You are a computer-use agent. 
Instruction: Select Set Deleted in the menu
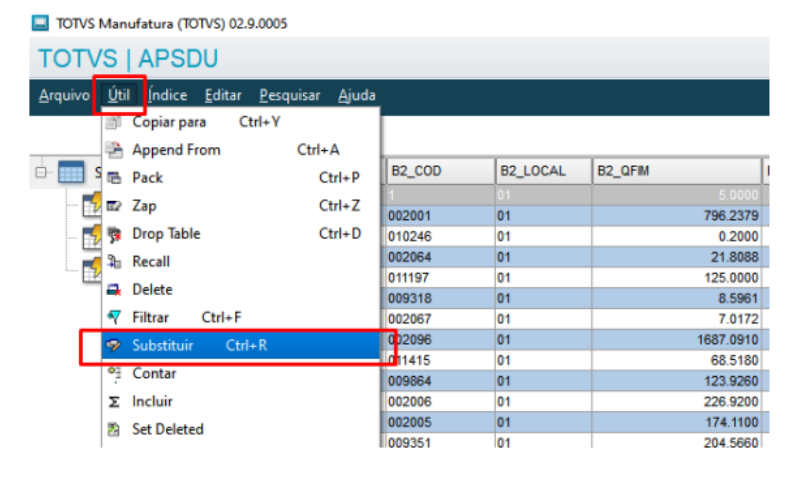[x=241, y=430]
